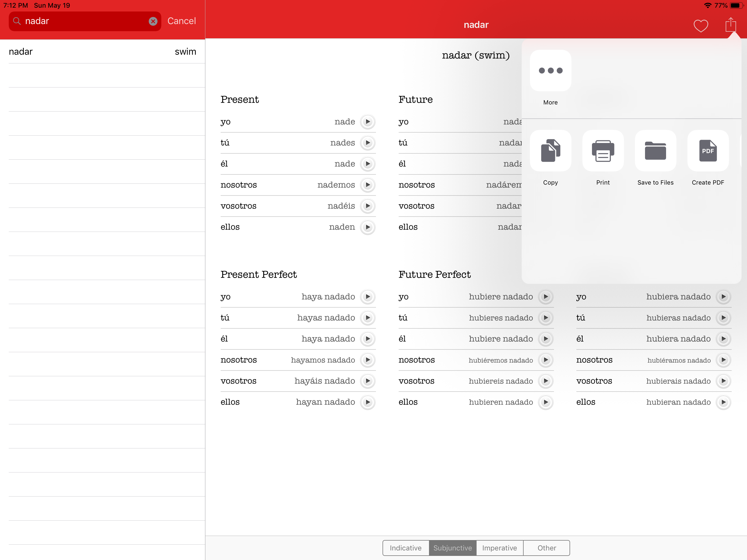Play audio for Present nosotros nademos
The image size is (747, 560).
click(x=368, y=185)
